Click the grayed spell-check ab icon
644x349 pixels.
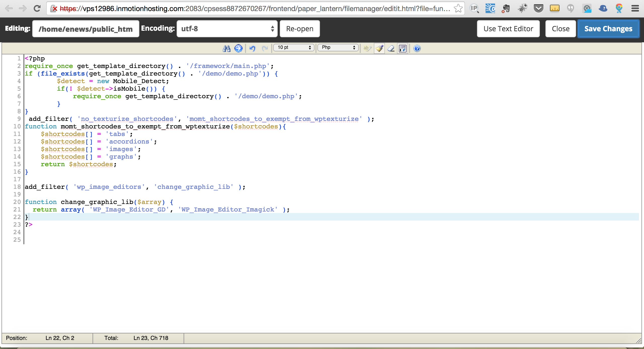(367, 48)
